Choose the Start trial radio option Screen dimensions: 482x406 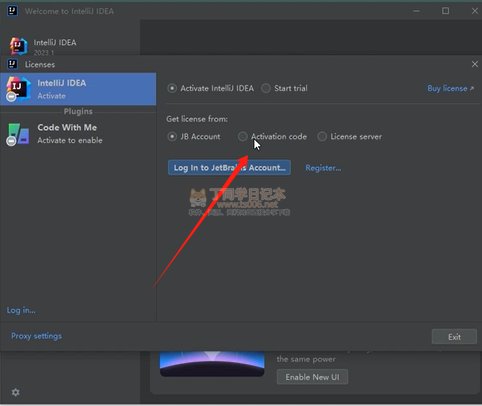click(x=284, y=88)
